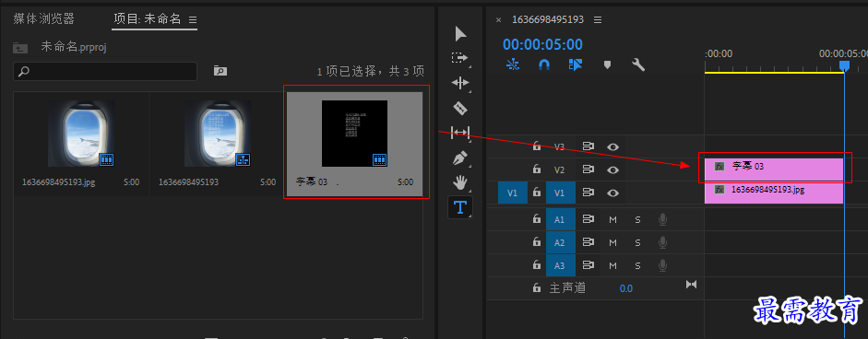Screen dimensions: 868x339
Task: Add a marker in the timeline
Action: pyautogui.click(x=607, y=65)
